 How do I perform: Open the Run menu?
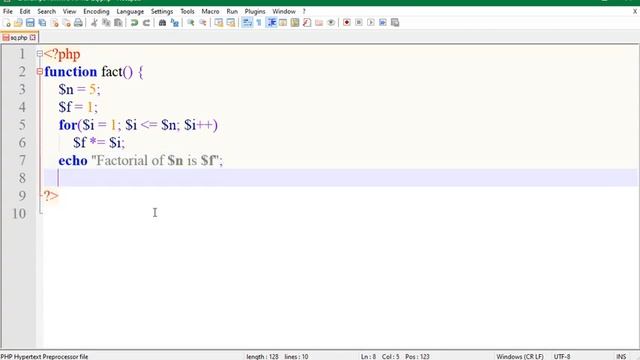[x=232, y=11]
